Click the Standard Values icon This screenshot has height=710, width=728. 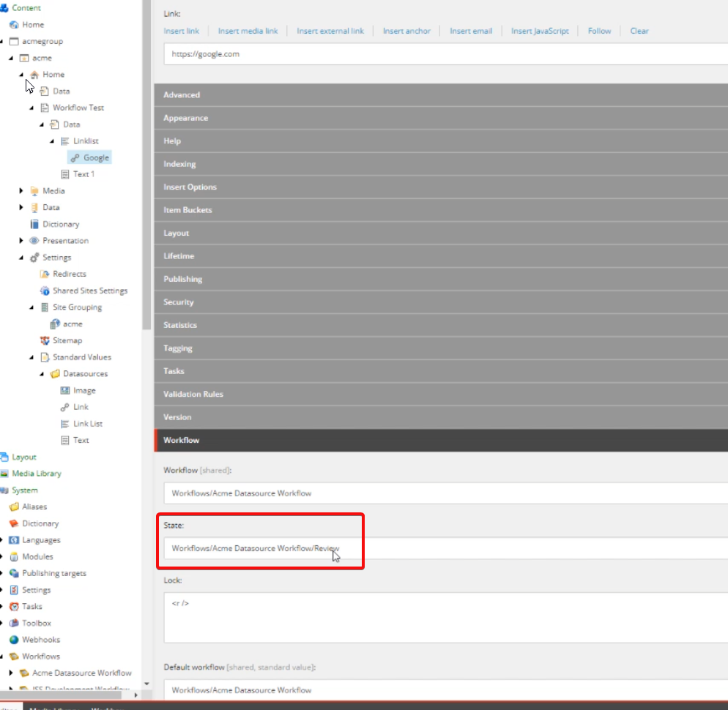45,357
